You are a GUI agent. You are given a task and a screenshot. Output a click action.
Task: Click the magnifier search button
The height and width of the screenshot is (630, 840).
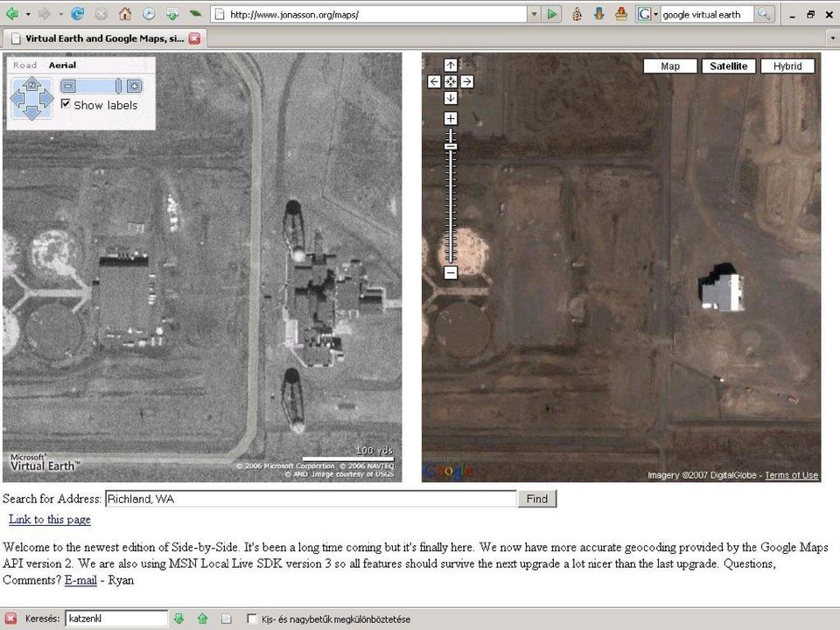(x=764, y=15)
